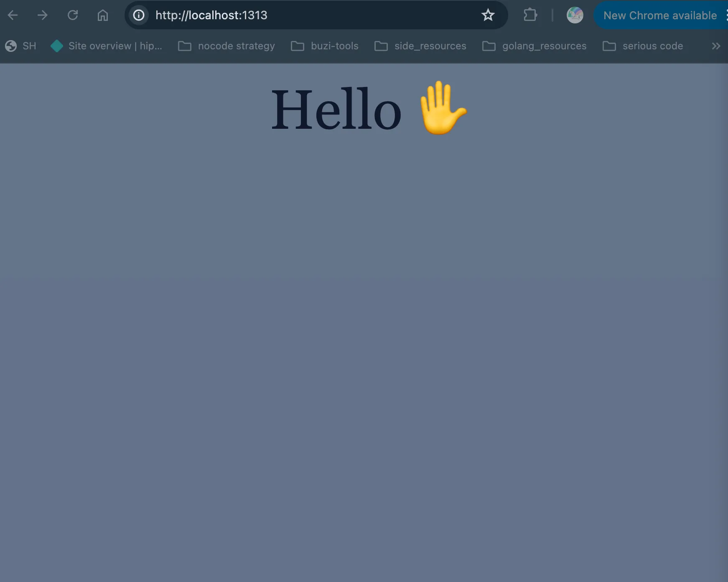This screenshot has width=728, height=582.
Task: Open the serious code bookmark folder
Action: tap(643, 46)
